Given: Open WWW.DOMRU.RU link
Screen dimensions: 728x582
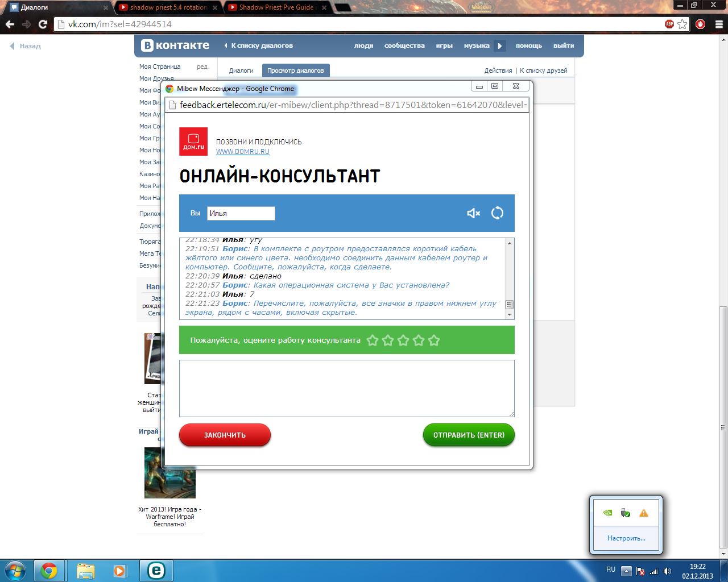Looking at the screenshot, I should tap(243, 152).
